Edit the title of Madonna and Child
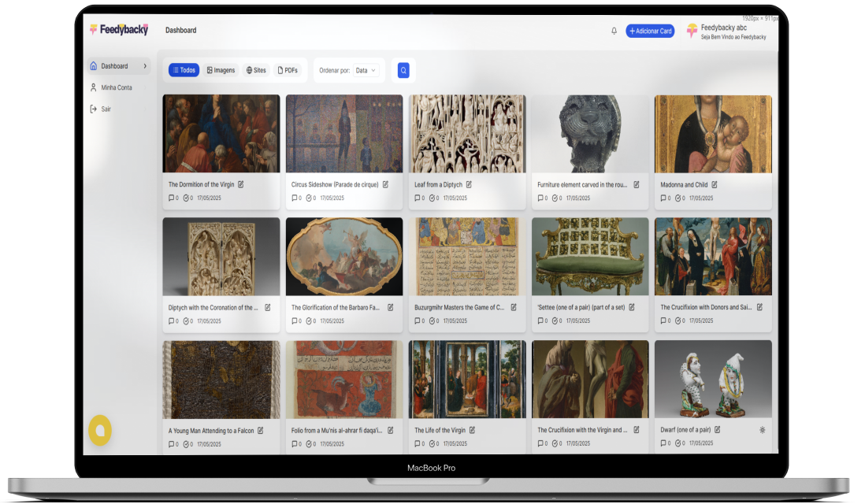The image size is (865, 504). (x=715, y=185)
